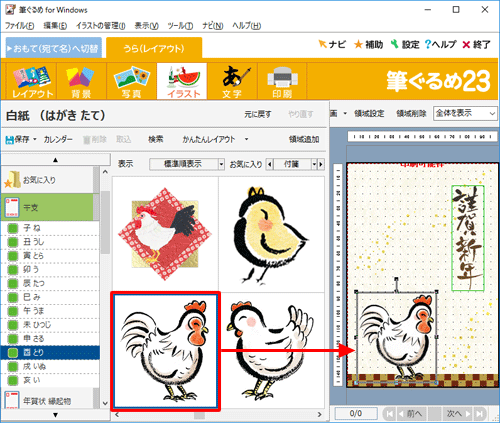Click the 領域削除 button
This screenshot has width=500, height=423.
tap(411, 114)
